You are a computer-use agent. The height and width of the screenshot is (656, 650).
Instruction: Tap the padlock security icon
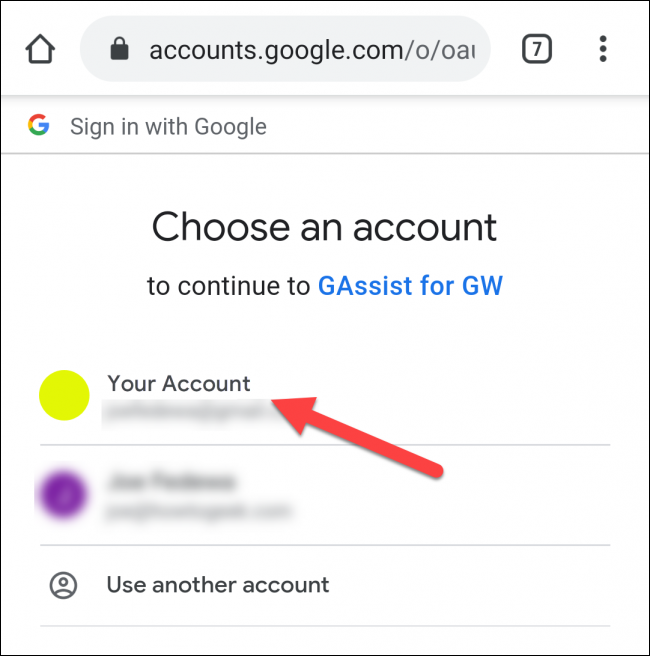[119, 49]
